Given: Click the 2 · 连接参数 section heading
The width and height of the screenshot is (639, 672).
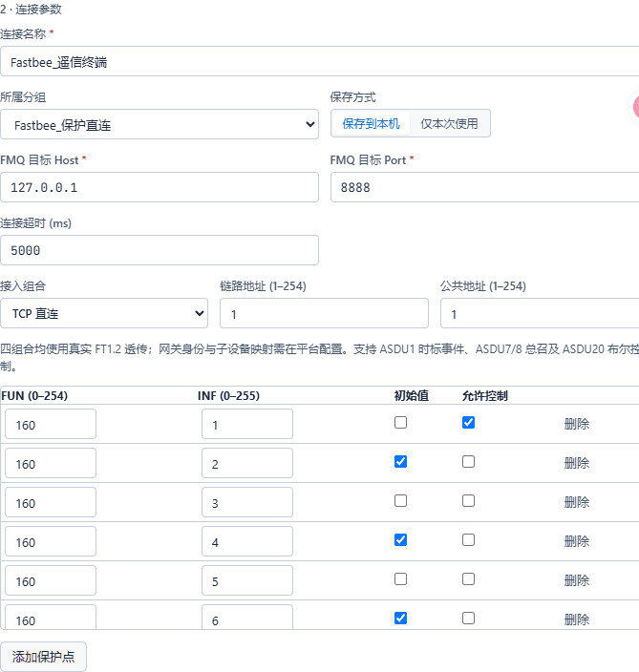Looking at the screenshot, I should tap(31, 9).
